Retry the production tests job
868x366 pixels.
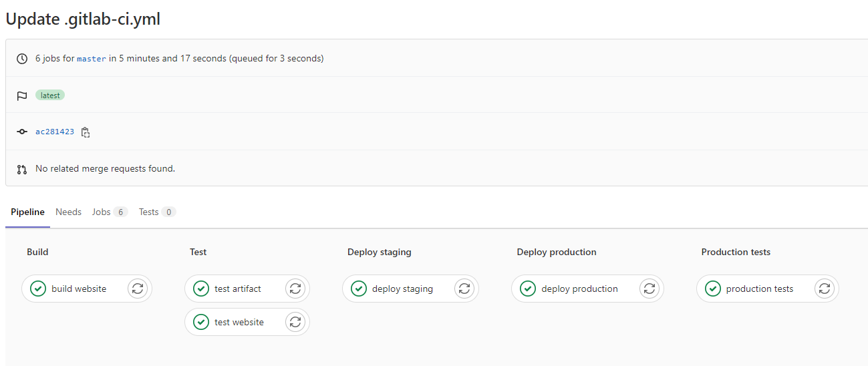click(x=825, y=289)
